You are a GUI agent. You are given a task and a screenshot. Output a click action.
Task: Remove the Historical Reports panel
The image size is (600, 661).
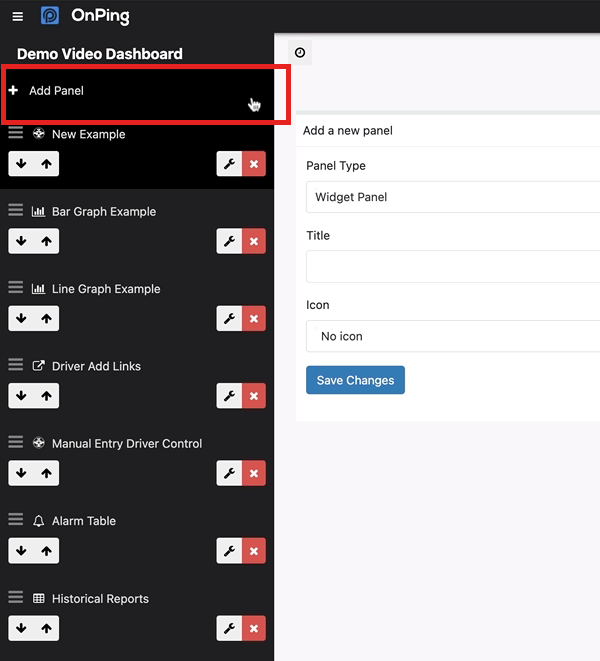click(254, 628)
